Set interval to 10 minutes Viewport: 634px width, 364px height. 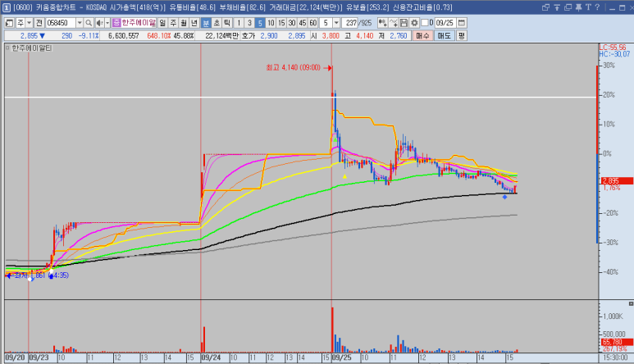click(x=271, y=23)
